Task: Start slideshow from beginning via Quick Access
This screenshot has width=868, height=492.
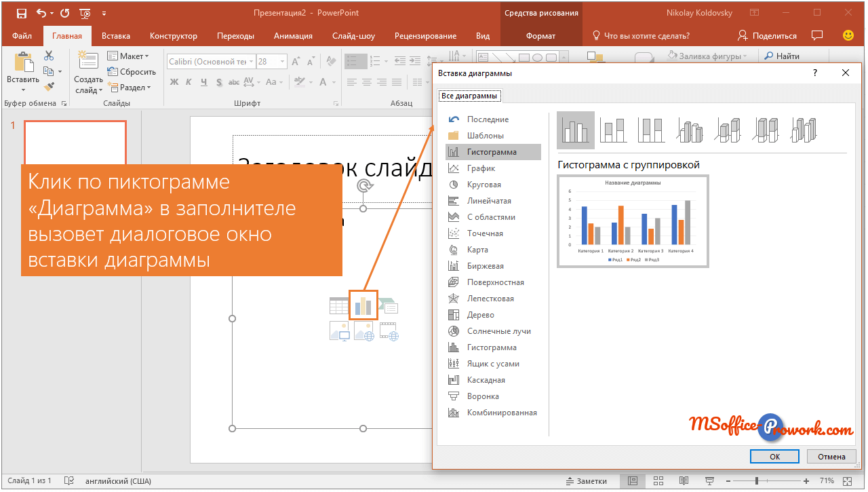Action: coord(85,13)
